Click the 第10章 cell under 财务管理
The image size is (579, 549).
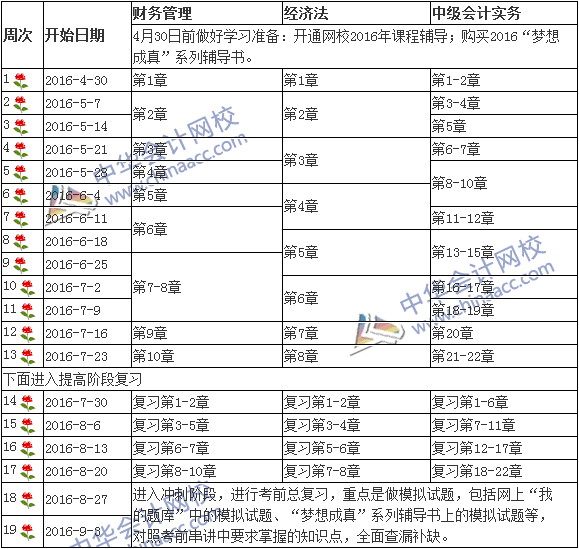(207, 356)
